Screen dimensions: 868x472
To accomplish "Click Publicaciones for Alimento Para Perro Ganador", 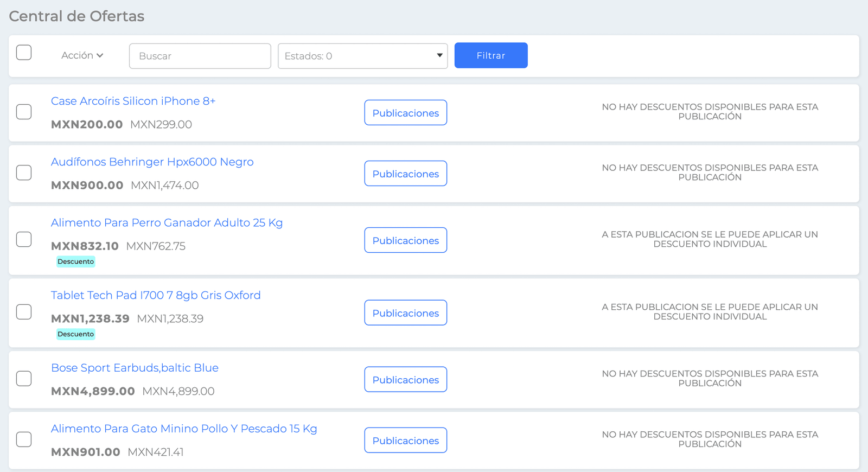I will 406,240.
